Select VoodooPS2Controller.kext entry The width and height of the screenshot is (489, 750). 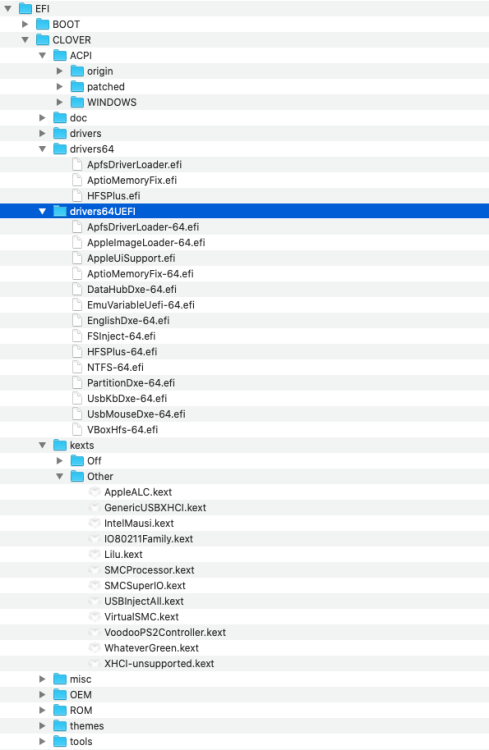pyautogui.click(x=244, y=632)
